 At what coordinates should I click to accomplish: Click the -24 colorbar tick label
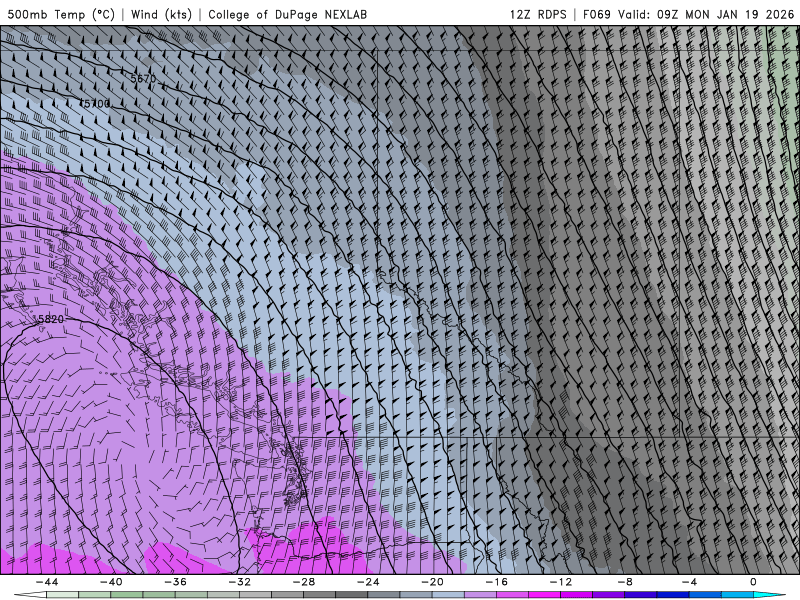[x=368, y=582]
